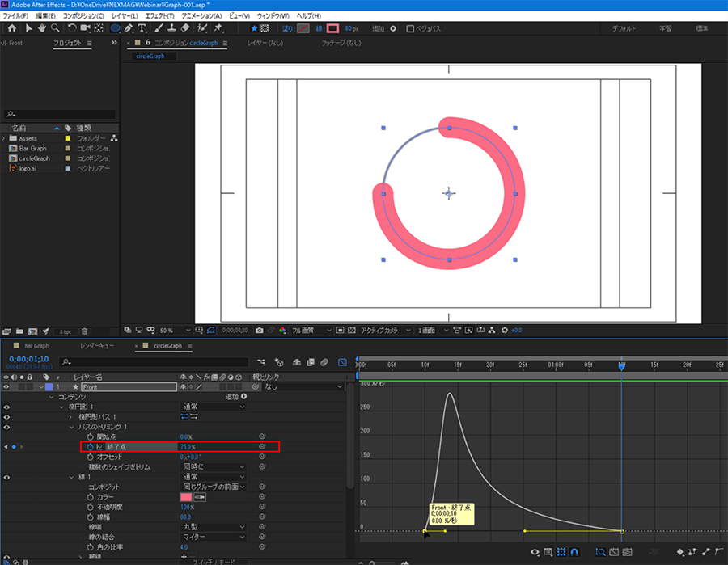Toggle the Graph Editor button in the timeline

[x=342, y=363]
